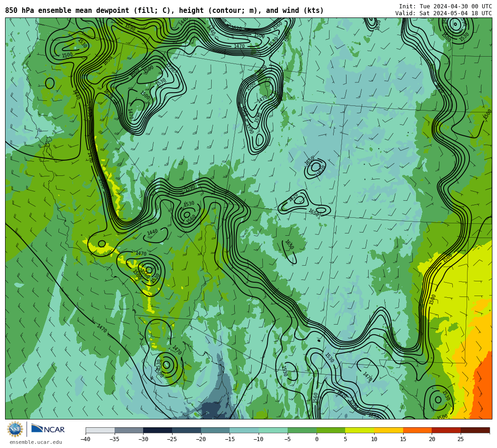497x448 pixels.
Task: Click the 'Valid: Sat 2024-05-04 18 UTC' label
Action: point(444,13)
